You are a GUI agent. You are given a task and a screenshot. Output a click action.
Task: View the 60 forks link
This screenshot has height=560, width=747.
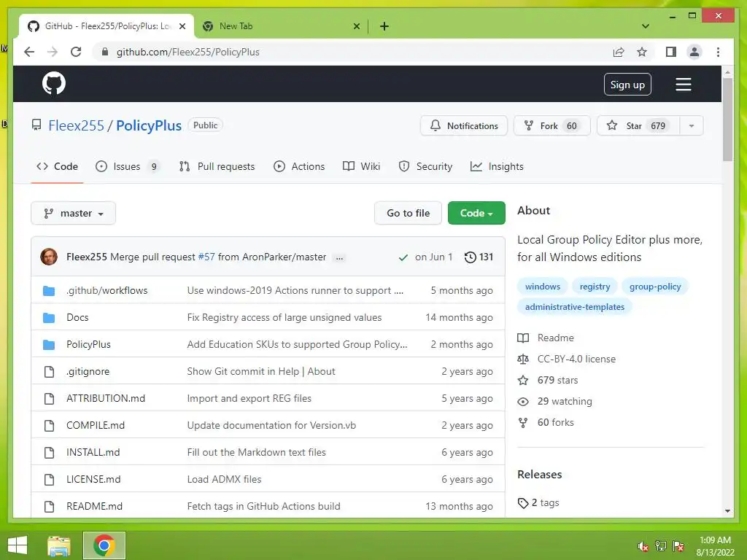click(546, 422)
